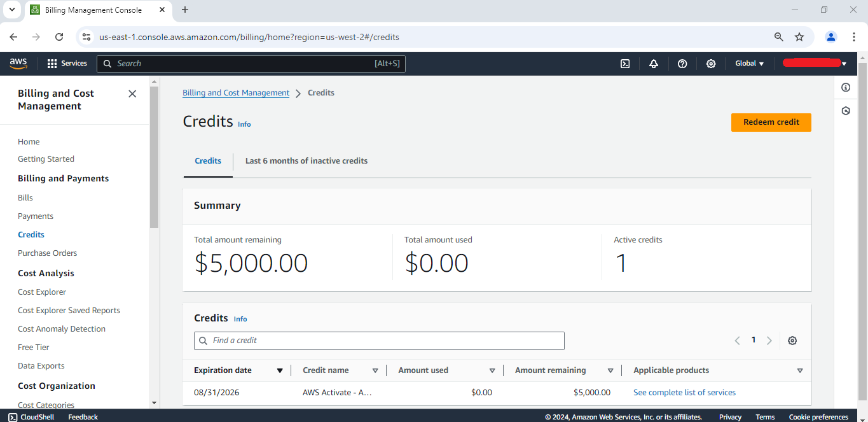Switch to the Credits tab

(x=208, y=161)
